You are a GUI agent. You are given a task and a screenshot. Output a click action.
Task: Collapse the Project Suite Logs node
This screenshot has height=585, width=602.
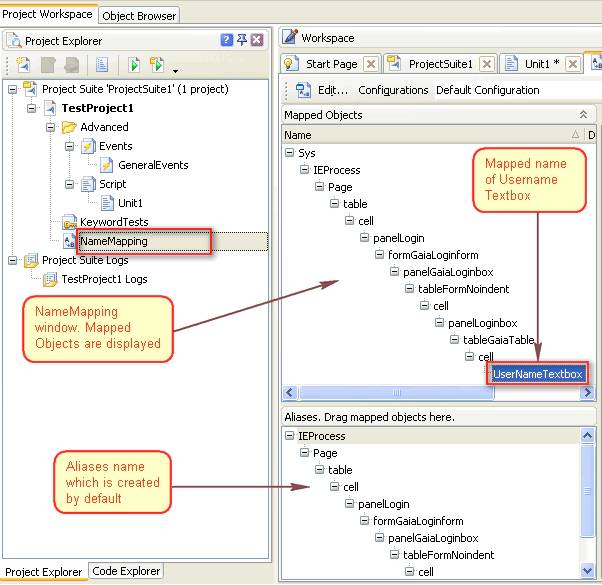[x=13, y=260]
